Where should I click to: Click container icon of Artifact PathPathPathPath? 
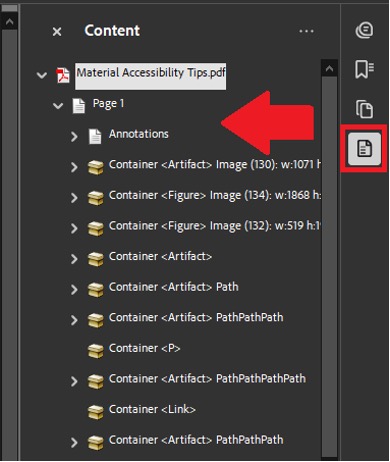[x=96, y=382]
